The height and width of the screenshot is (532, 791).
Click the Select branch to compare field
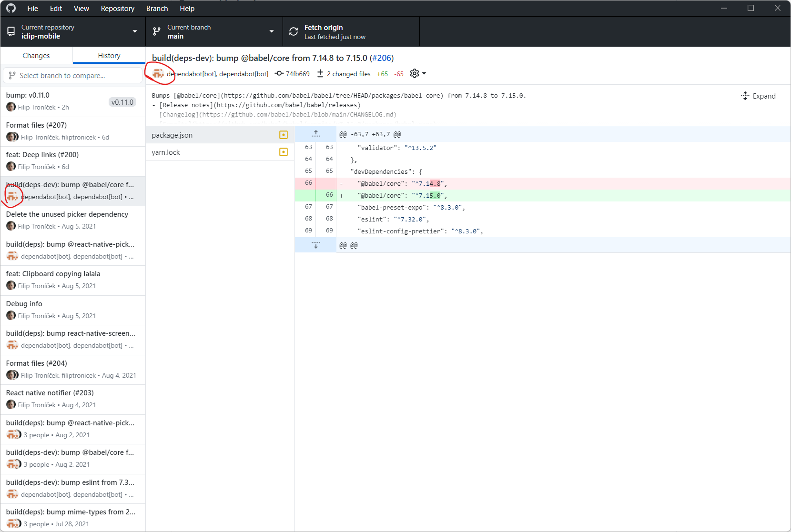tap(73, 75)
